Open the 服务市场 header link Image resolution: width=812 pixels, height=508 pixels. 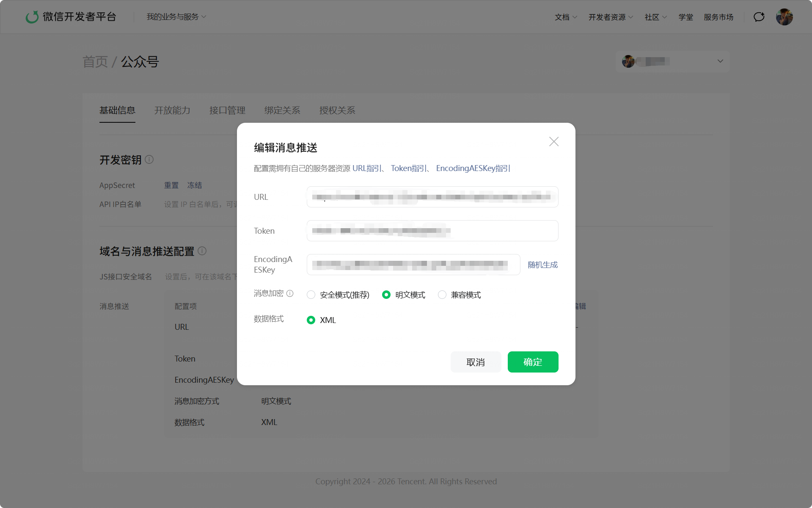(x=718, y=17)
